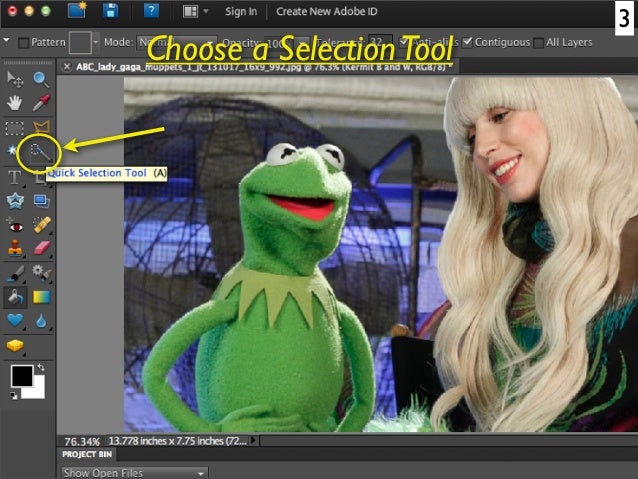Select the Custom Shape heart tool

pyautogui.click(x=15, y=321)
